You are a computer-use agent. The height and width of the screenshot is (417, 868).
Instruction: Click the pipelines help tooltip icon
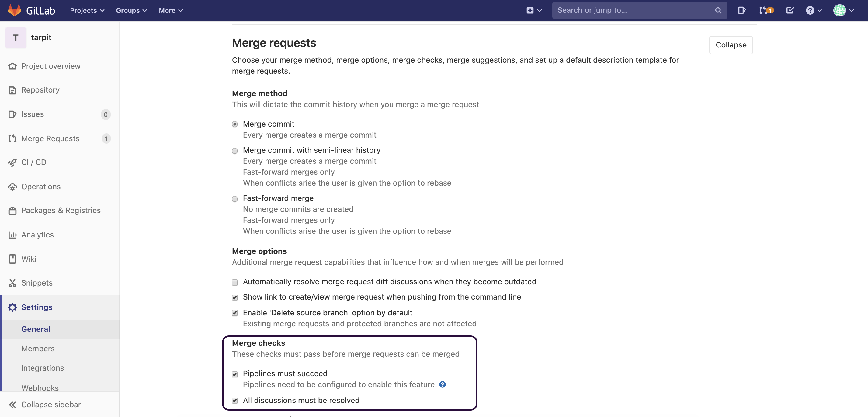click(x=443, y=385)
